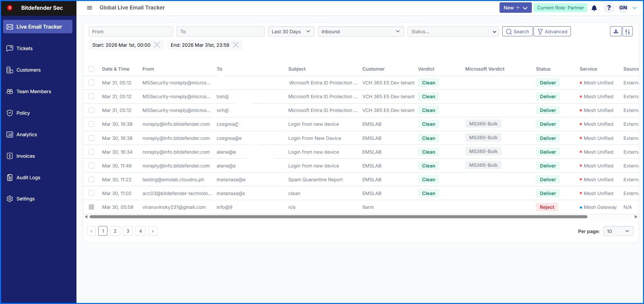Open help using the question mark icon
The width and height of the screenshot is (644, 304).
pos(608,7)
